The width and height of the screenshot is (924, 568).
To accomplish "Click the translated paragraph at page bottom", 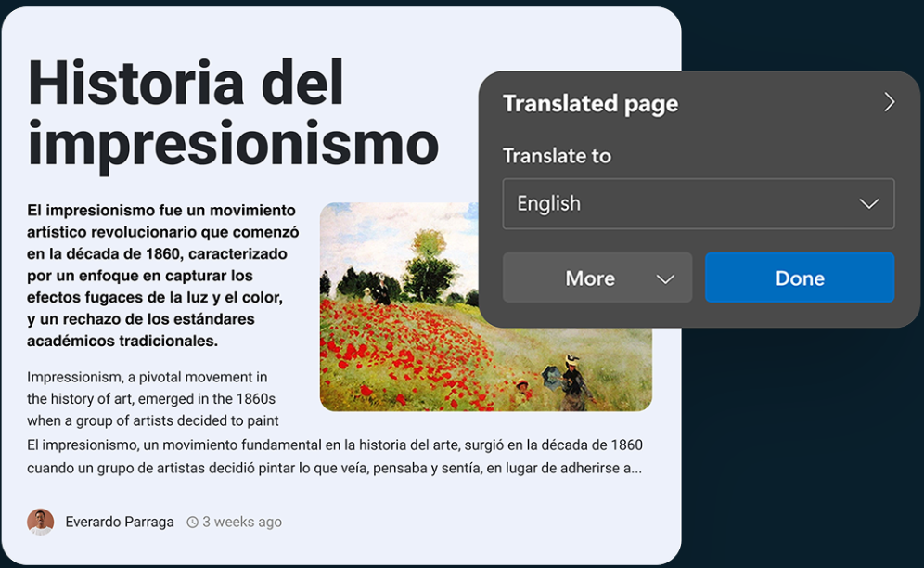I will tap(334, 457).
